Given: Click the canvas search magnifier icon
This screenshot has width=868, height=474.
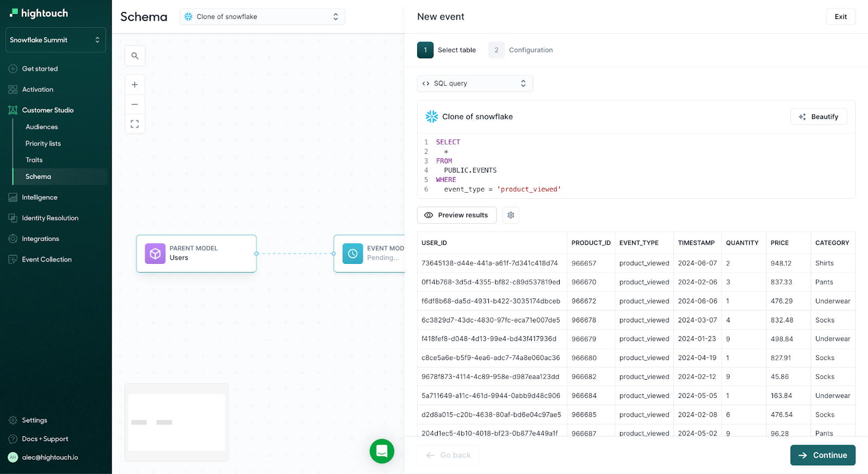Looking at the screenshot, I should [x=135, y=56].
